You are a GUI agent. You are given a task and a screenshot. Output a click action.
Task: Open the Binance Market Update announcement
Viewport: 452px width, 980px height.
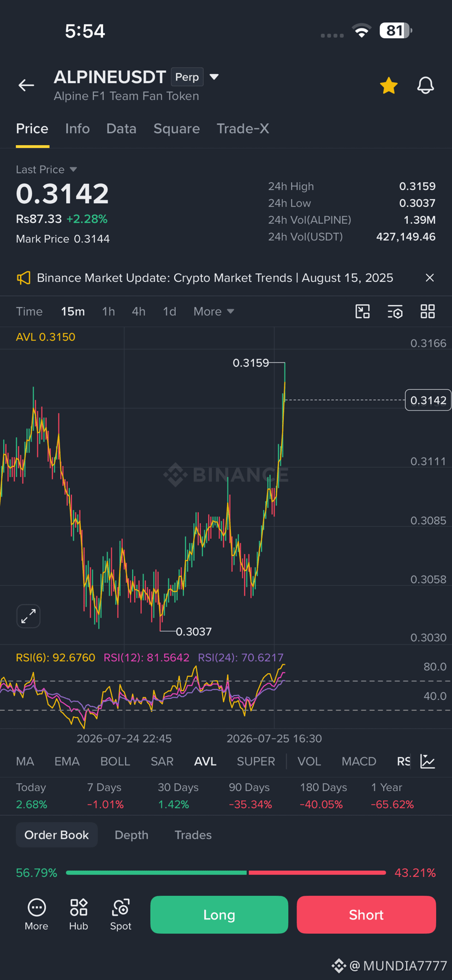pos(215,278)
